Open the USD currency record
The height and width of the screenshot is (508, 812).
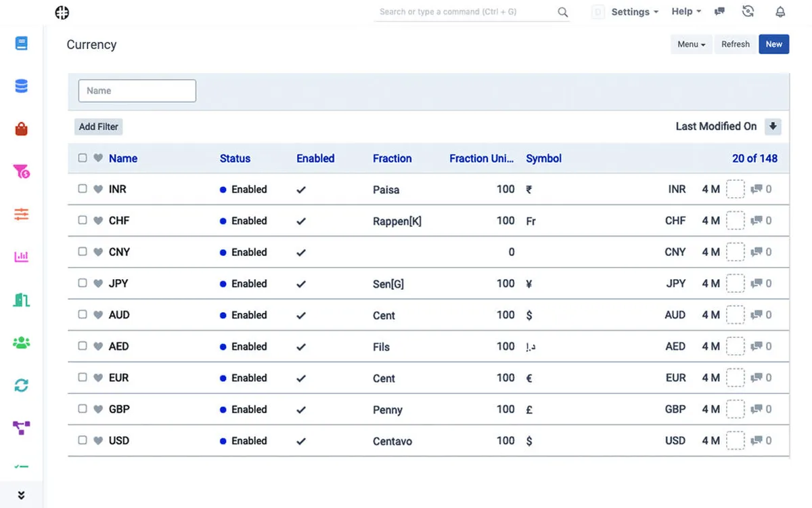coord(119,441)
